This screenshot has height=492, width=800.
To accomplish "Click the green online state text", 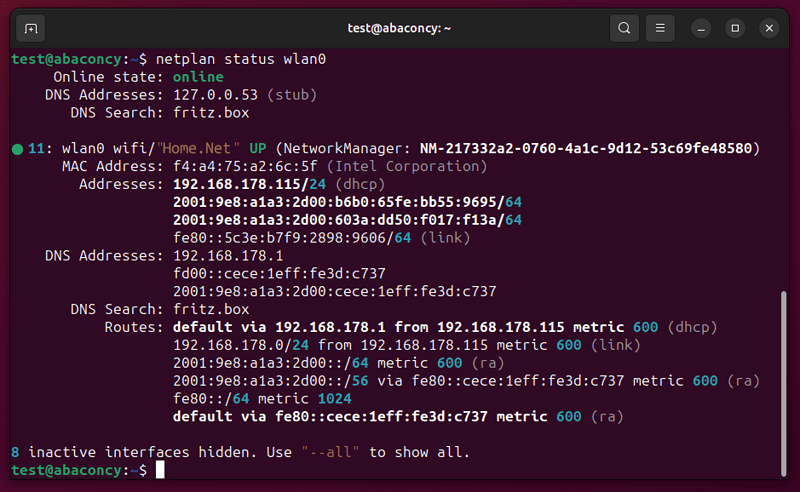I will coord(198,77).
